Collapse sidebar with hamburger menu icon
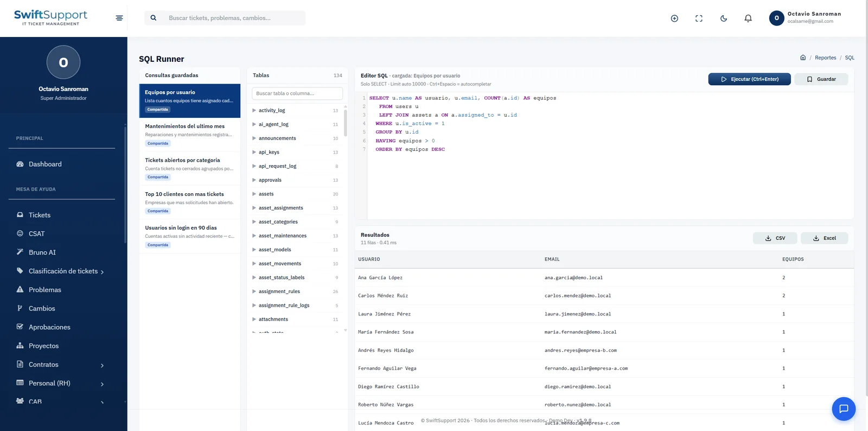Screen dimensions: 868x431 [119, 18]
